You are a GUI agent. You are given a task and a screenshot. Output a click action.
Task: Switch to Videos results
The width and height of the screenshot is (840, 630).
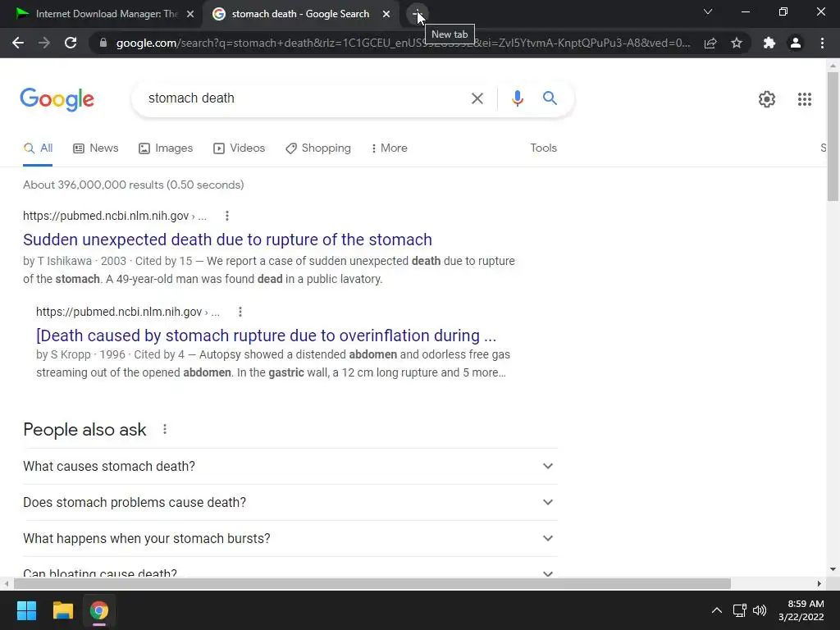coord(239,148)
